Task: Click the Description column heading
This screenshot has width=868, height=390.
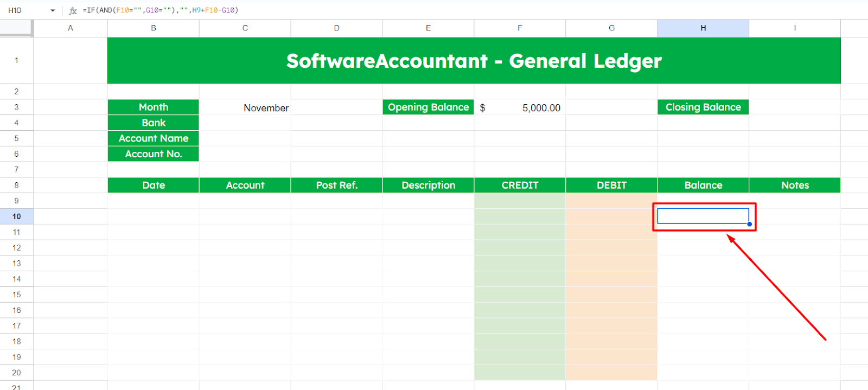Action: tap(429, 185)
